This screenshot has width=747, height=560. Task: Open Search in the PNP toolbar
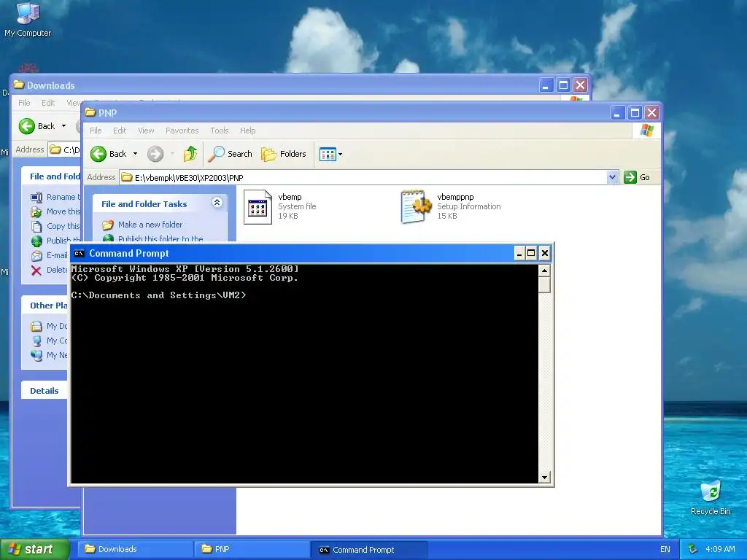(230, 154)
